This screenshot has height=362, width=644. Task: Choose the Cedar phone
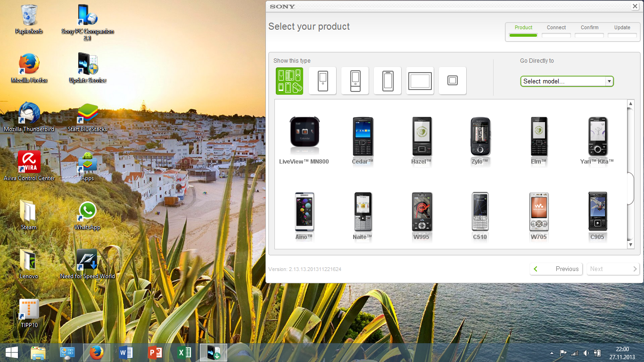click(363, 141)
